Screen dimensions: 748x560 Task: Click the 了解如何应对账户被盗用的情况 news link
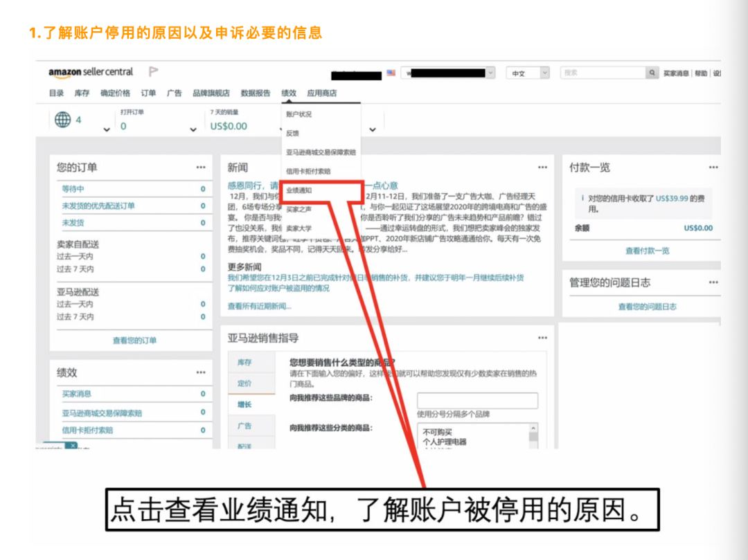(x=278, y=288)
